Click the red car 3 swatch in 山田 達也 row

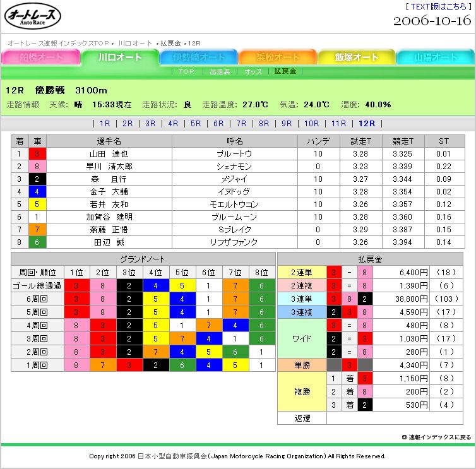[x=37, y=154]
